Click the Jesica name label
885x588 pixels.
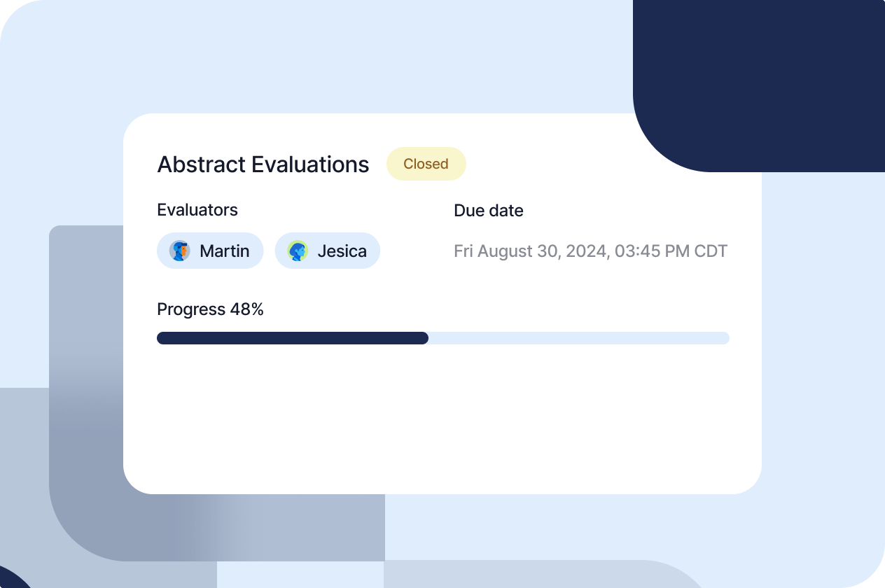coord(342,251)
